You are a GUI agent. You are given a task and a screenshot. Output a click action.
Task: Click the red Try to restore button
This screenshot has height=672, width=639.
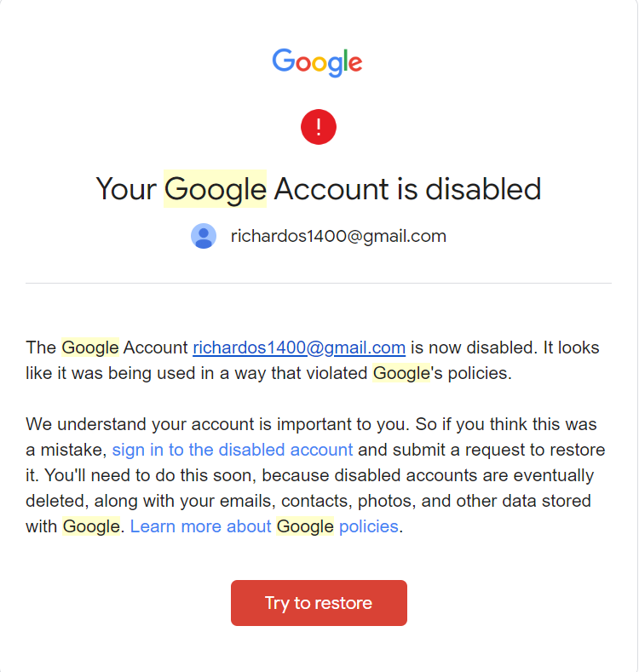[x=319, y=603]
